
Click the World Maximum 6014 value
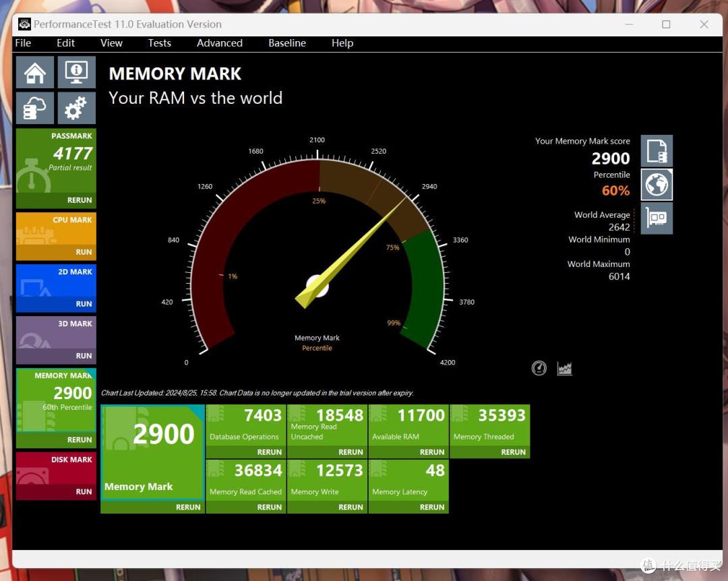(619, 276)
